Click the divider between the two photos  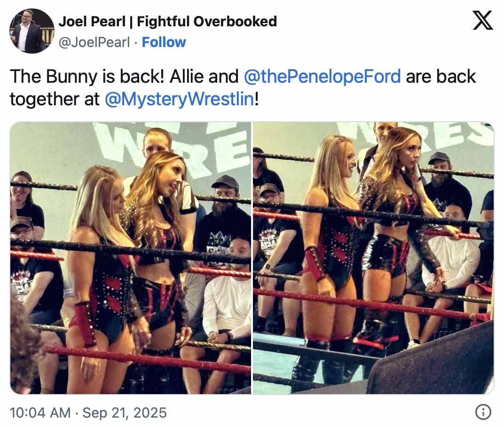pos(252,258)
